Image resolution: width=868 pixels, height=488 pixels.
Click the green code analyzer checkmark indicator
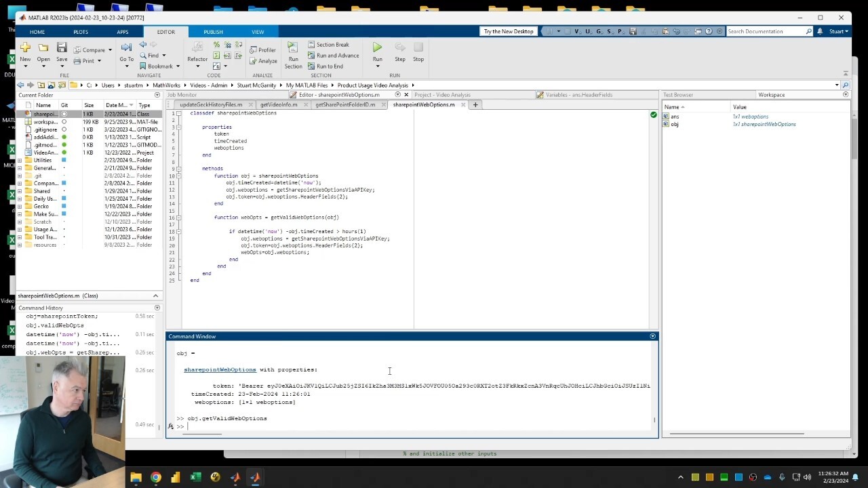653,115
